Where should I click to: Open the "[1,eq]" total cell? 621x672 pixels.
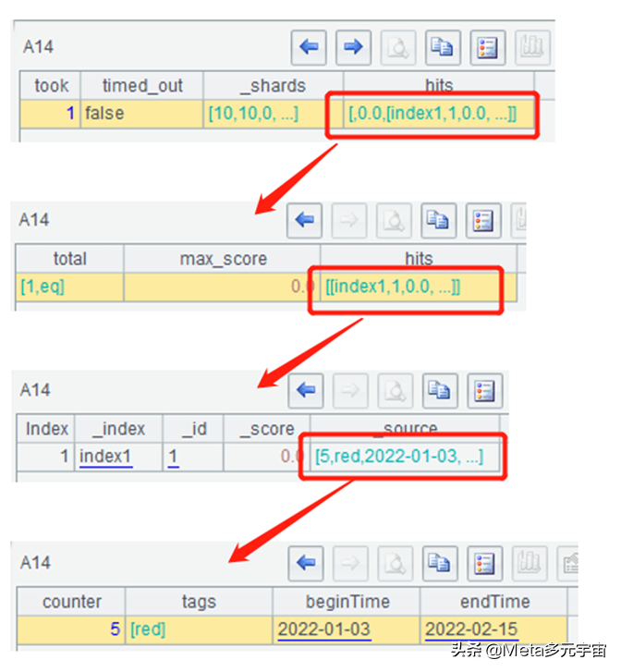point(70,287)
